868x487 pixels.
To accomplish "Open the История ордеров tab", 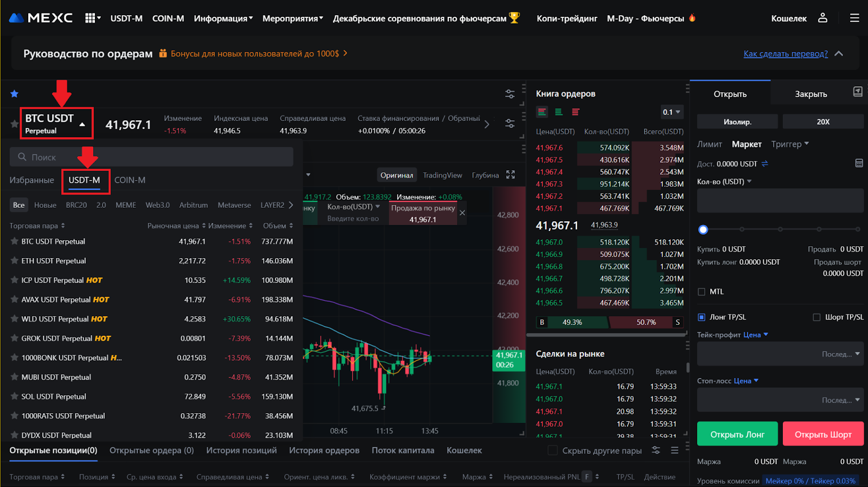I will tap(324, 451).
